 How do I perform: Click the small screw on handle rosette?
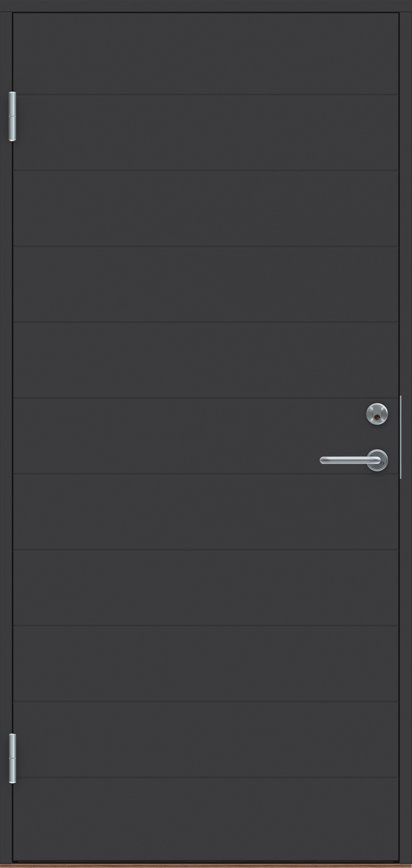point(382,464)
